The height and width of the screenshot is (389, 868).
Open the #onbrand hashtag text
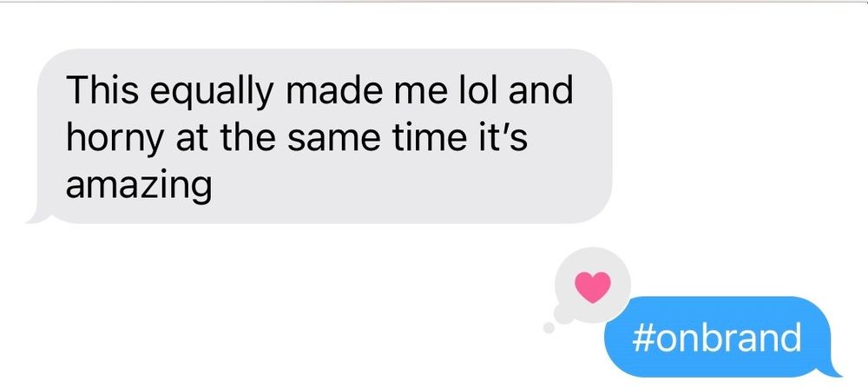point(716,337)
